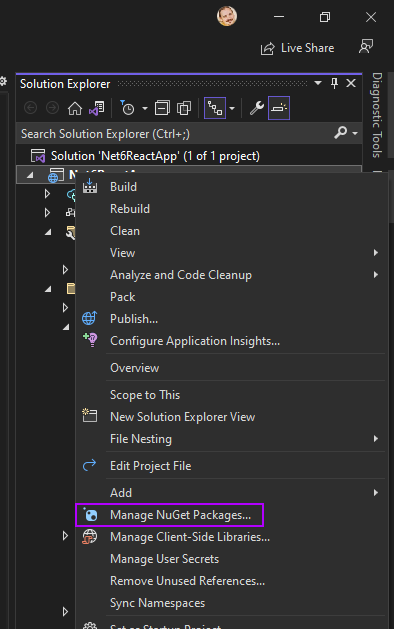394x629 pixels.
Task: Open the File Nesting submenu
Action: click(231, 439)
